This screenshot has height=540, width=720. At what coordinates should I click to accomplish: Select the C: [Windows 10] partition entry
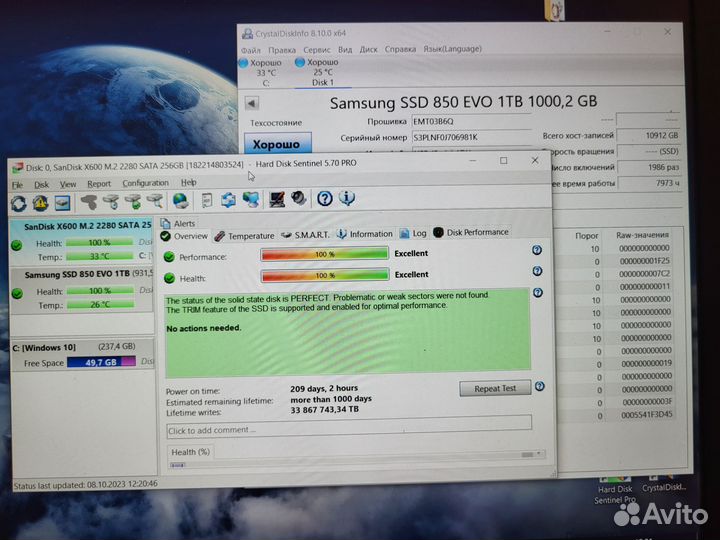tap(83, 354)
